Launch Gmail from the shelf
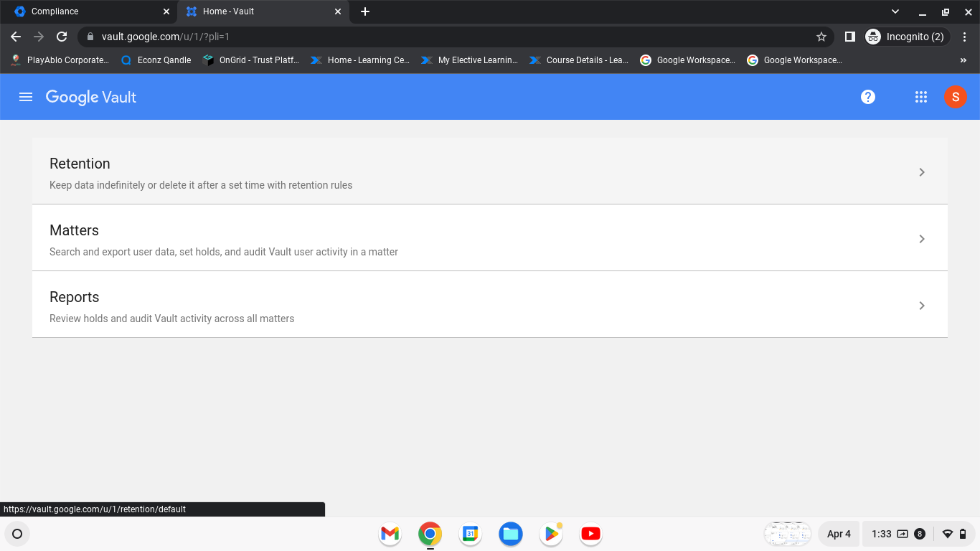Image resolution: width=980 pixels, height=551 pixels. pos(390,534)
